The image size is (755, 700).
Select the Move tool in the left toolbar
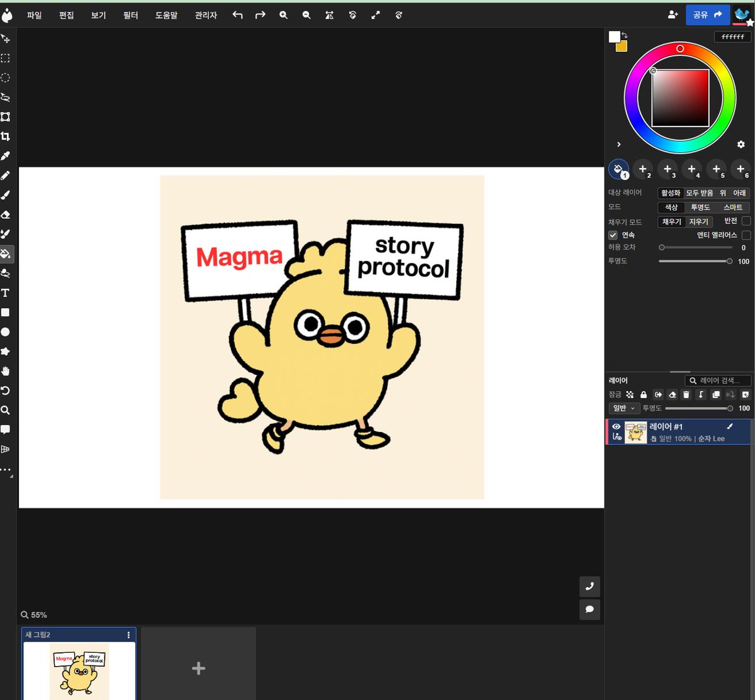coord(6,39)
